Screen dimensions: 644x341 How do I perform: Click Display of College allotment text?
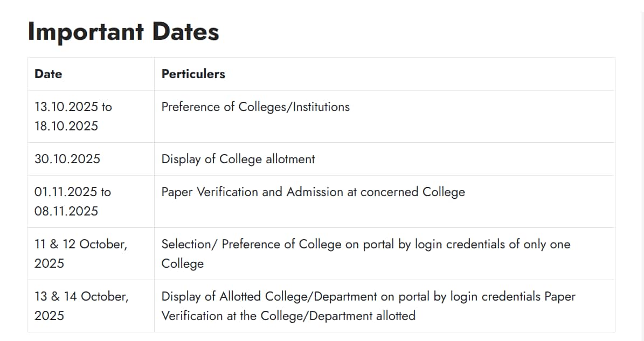[238, 159]
